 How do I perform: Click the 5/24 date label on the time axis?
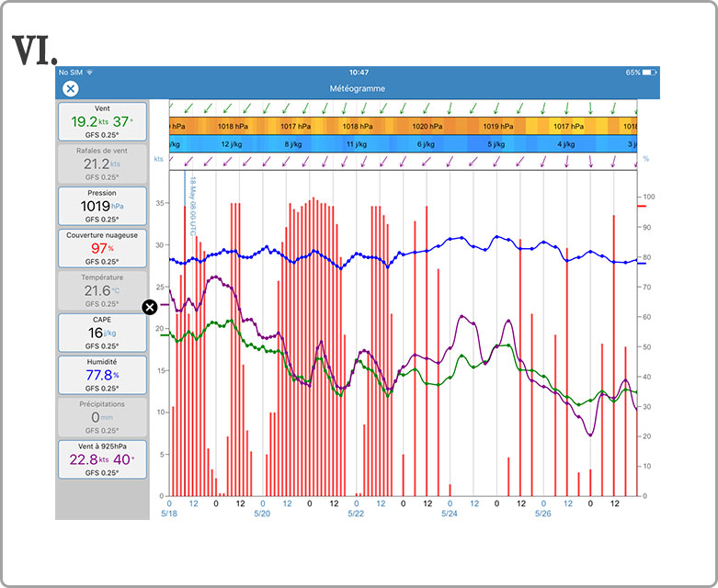[x=450, y=514]
